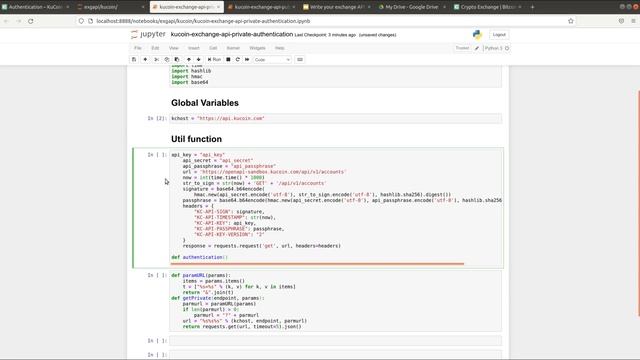The width and height of the screenshot is (640, 360).
Task: Open the File menu
Action: pos(138,48)
